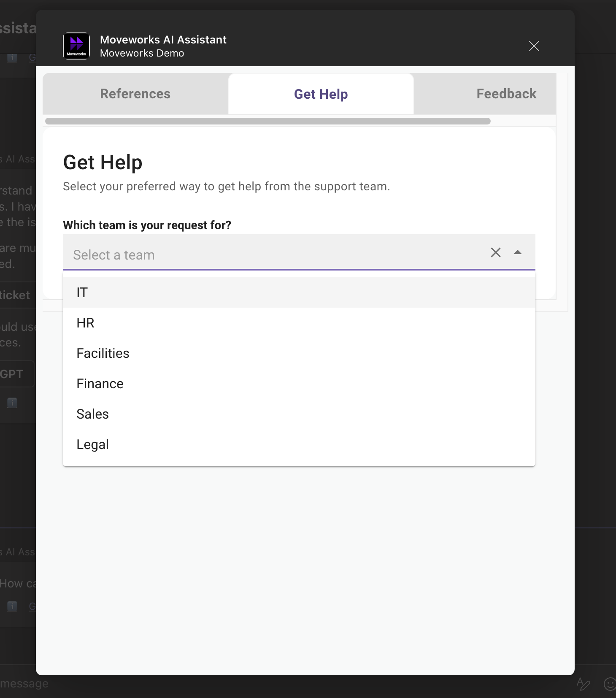Click the format text icon in background chat
The height and width of the screenshot is (698, 616).
(584, 684)
